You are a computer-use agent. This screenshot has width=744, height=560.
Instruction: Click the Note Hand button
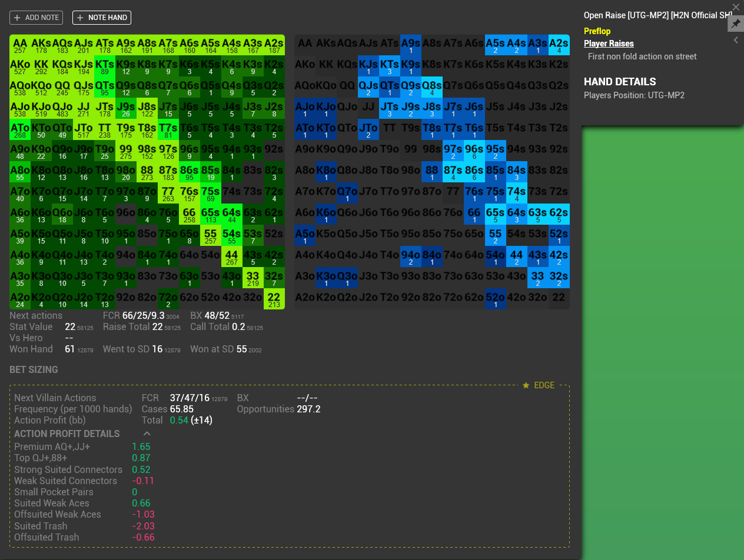[x=102, y=18]
